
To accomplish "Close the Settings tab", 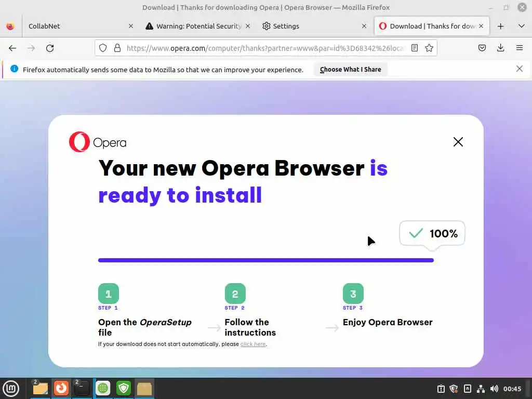I will pos(364,26).
